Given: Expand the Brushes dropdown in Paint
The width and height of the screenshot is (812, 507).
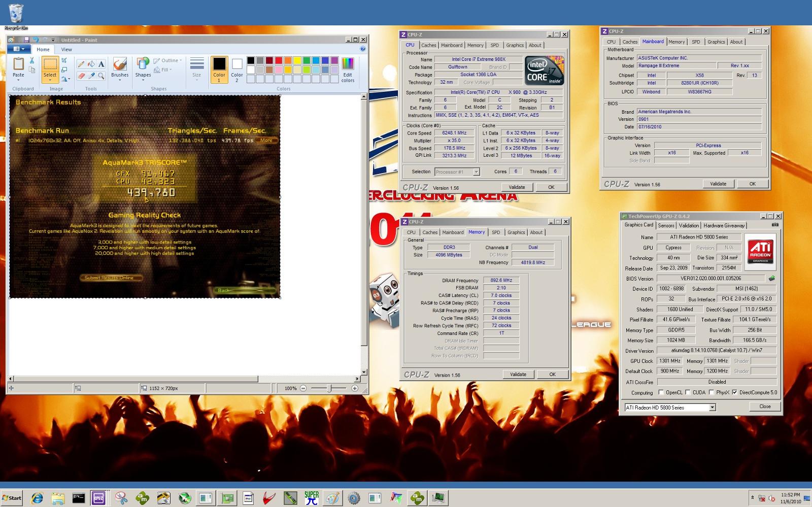Looking at the screenshot, I should click(x=120, y=80).
